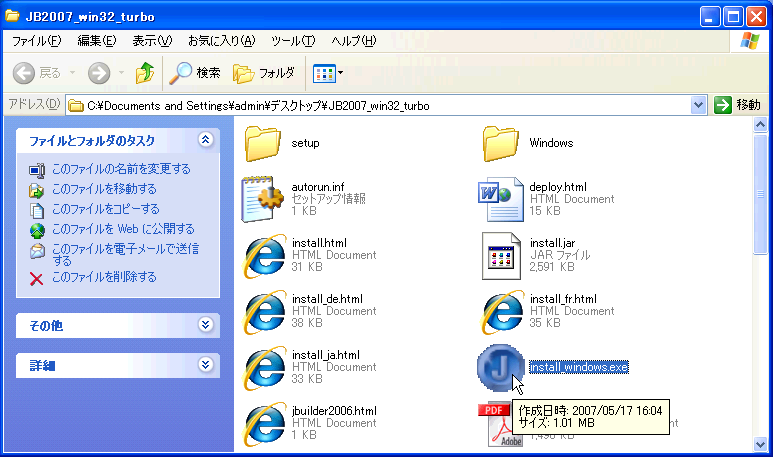The image size is (773, 457).
Task: Click 'このファイルの名前を変更する' rename link
Action: pos(120,169)
